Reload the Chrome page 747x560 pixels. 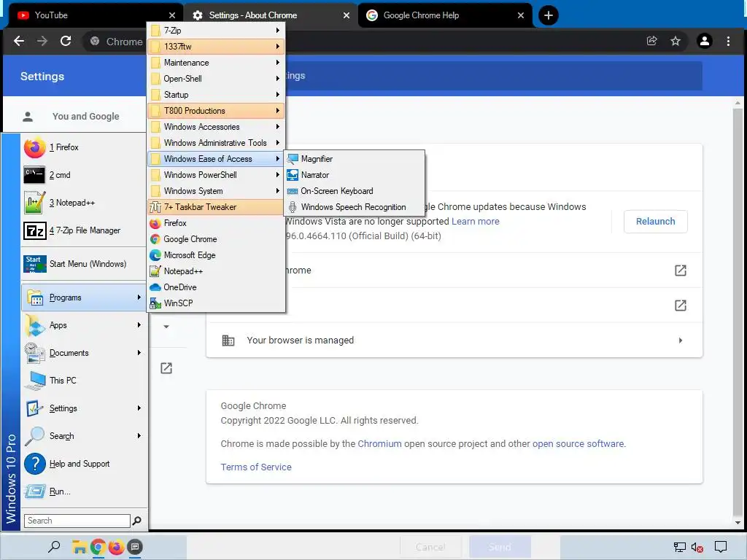click(66, 42)
